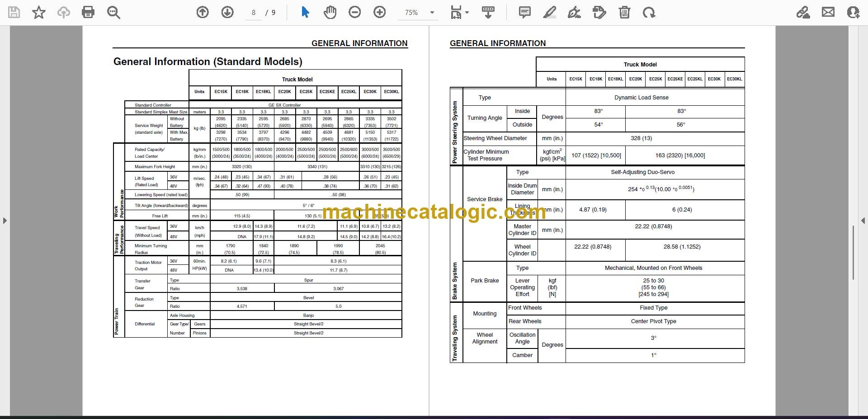Viewport: 868px width, 419px height.
Task: Click 'Steering Wheel Diameter' row label
Action: [x=495, y=138]
